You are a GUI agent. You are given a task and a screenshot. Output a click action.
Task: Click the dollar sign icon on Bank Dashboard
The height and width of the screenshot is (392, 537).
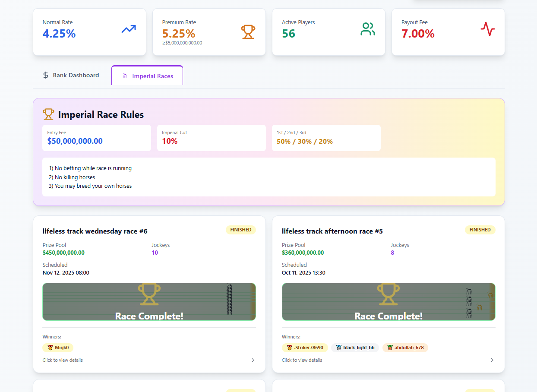[x=46, y=75]
